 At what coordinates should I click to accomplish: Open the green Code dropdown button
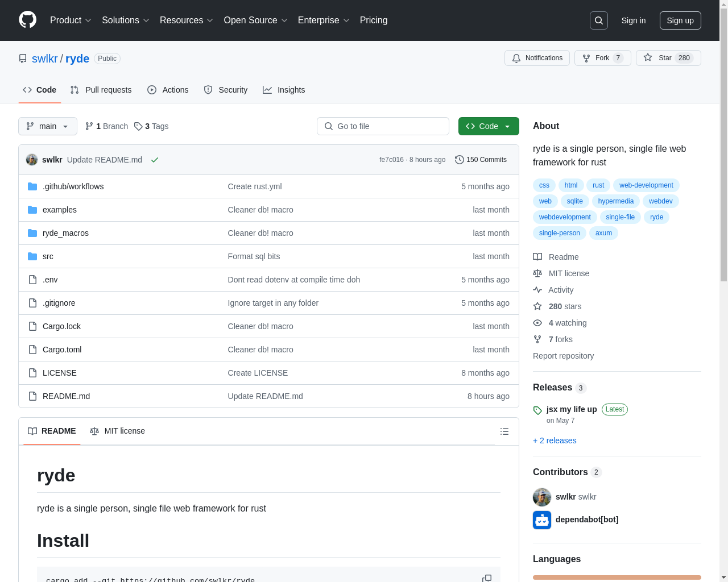point(489,126)
